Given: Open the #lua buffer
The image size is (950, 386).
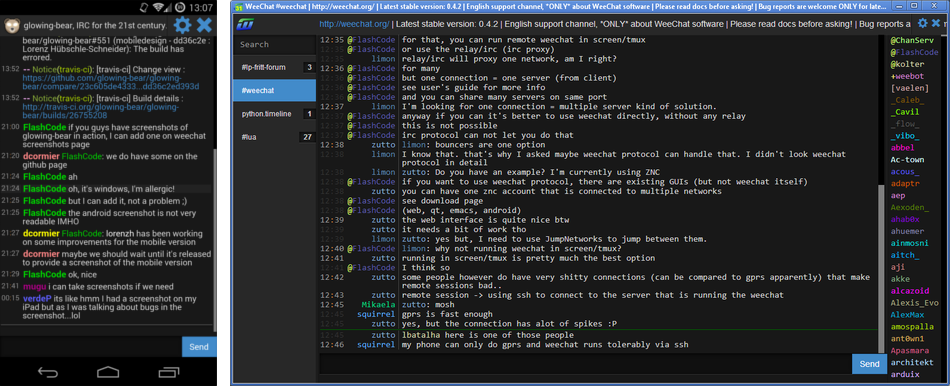Looking at the screenshot, I should [274, 137].
